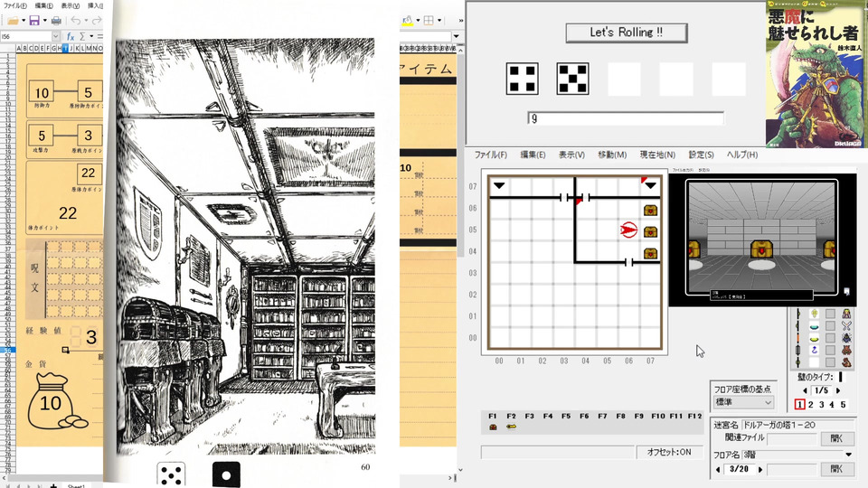Click the dice total field showing 9
This screenshot has height=488, width=868.
click(x=626, y=118)
